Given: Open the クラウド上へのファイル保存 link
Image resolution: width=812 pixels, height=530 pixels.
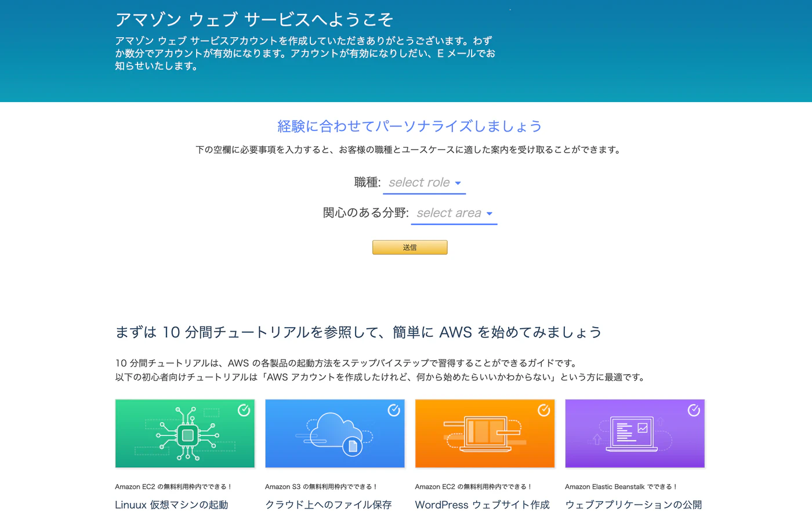Looking at the screenshot, I should (328, 505).
